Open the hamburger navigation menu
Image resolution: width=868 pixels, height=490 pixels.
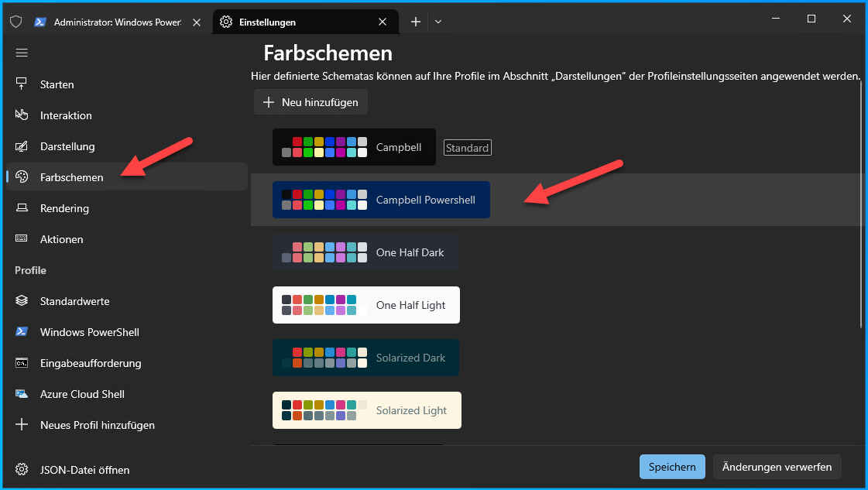(22, 53)
